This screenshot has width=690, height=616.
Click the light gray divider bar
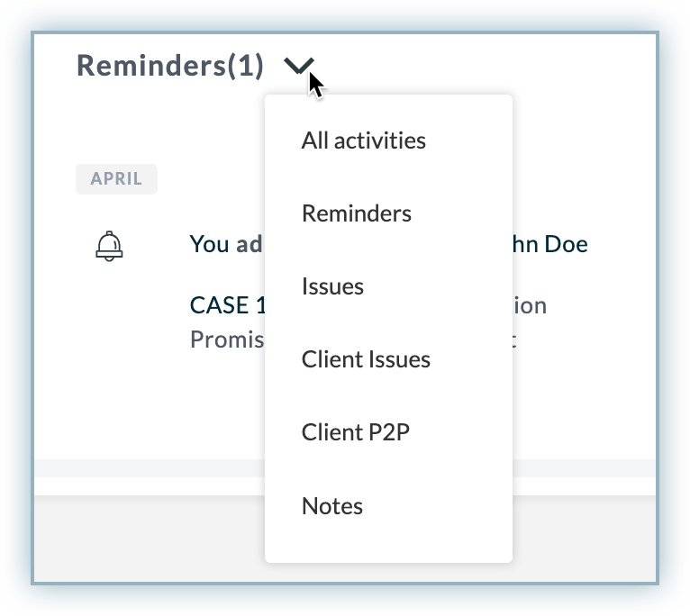point(584,468)
